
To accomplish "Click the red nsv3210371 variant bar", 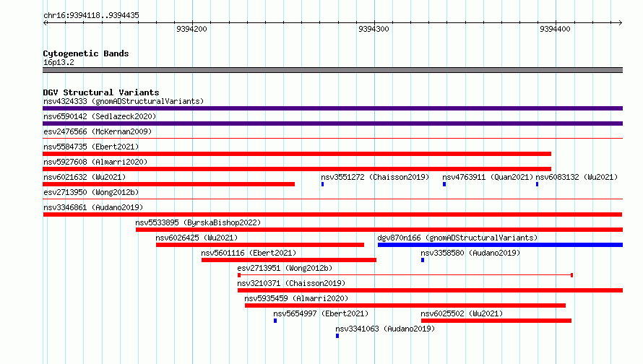I will [430, 290].
